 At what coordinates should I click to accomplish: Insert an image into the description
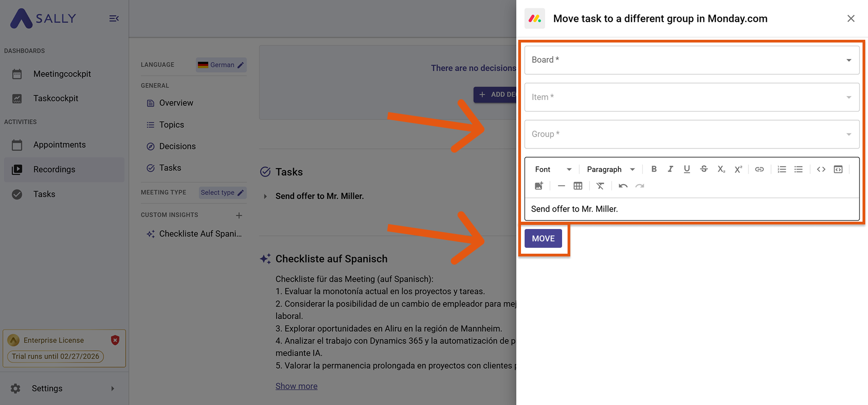[x=539, y=186]
